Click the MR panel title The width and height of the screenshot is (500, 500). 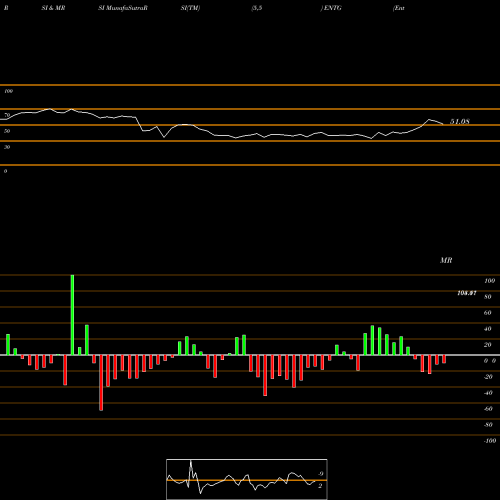(x=446, y=260)
